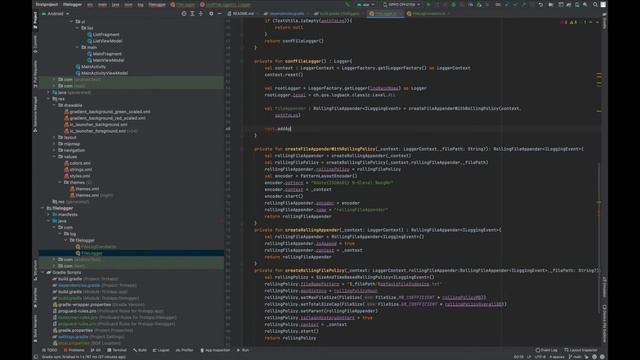Open the Android project view dropdown
This screenshot has height=360, width=640.
[x=56, y=13]
